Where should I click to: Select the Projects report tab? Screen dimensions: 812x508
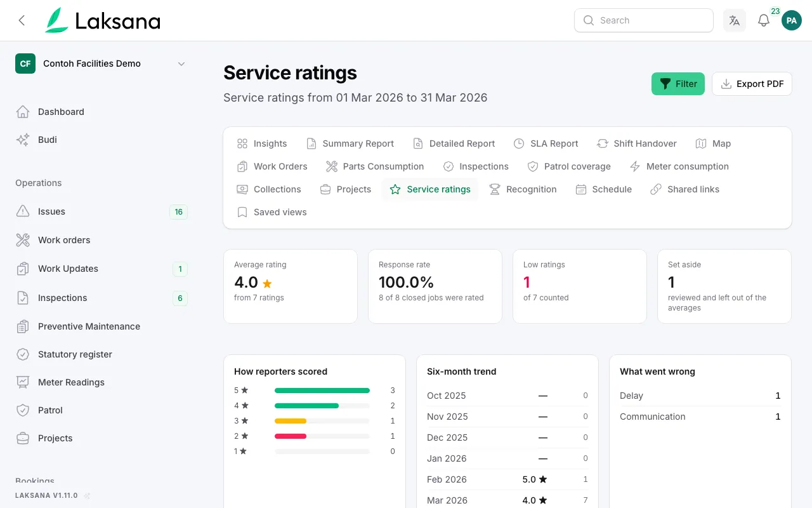pos(346,189)
